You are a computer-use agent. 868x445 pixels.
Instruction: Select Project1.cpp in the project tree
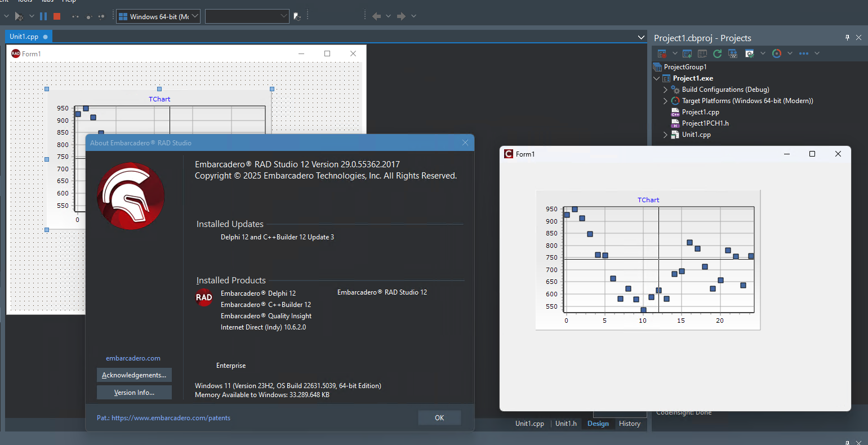click(700, 112)
